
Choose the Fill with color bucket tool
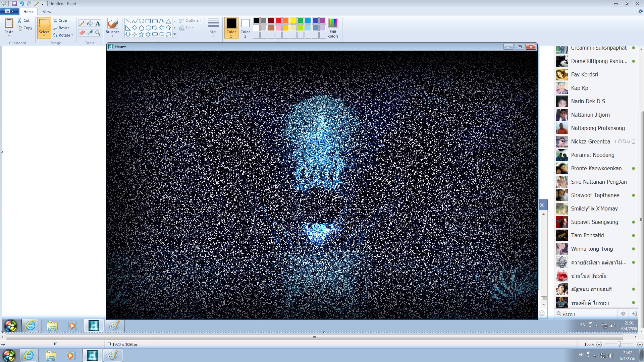[90, 23]
